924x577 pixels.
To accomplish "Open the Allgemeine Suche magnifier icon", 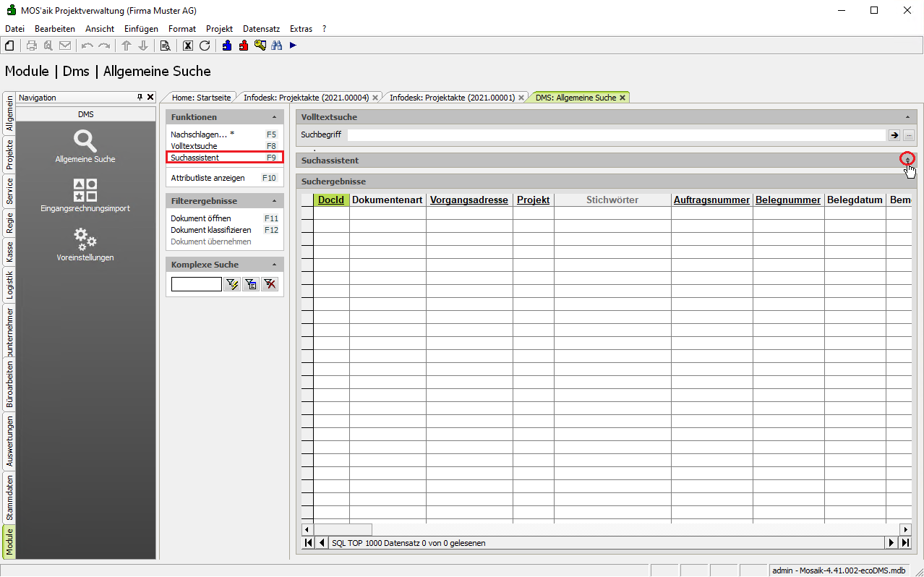I will (x=85, y=141).
